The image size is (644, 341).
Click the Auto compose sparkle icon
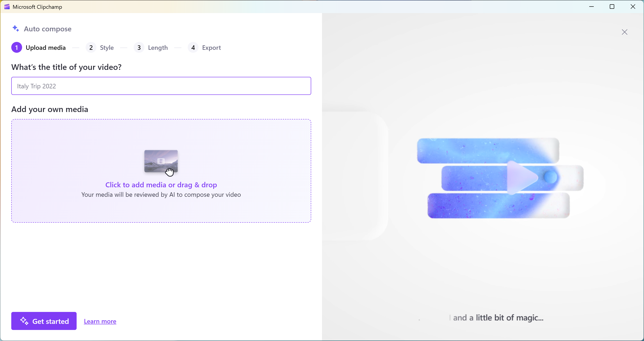pos(16,29)
